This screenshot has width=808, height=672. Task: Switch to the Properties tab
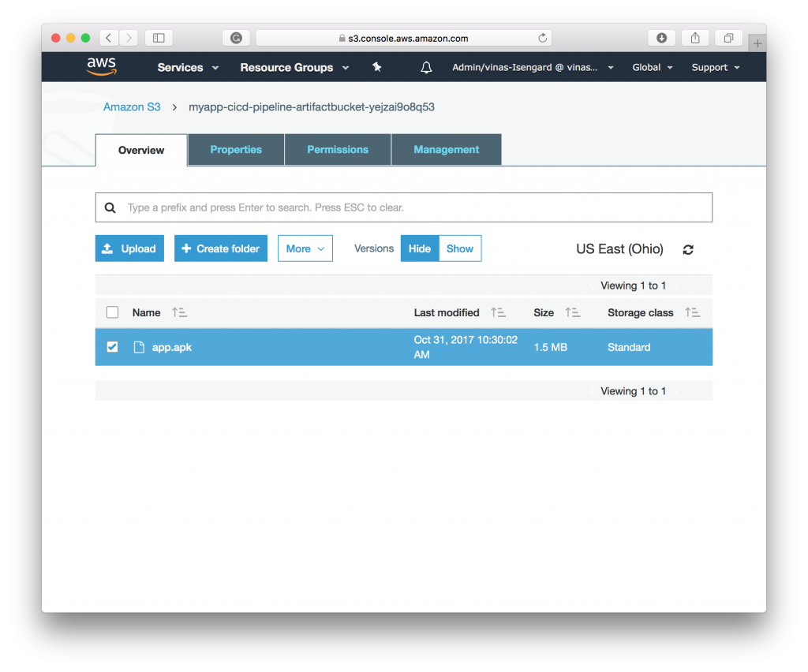(236, 149)
